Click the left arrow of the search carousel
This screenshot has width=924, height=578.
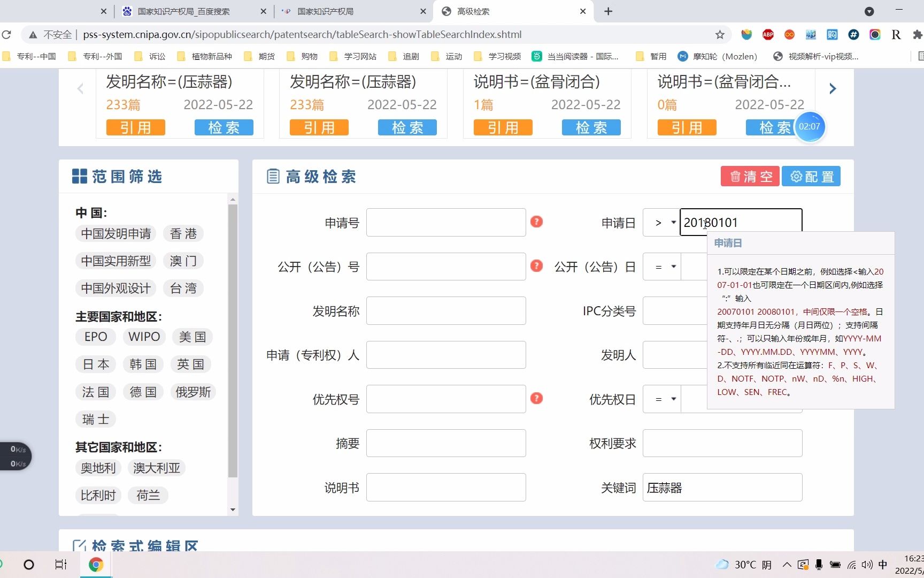click(80, 88)
